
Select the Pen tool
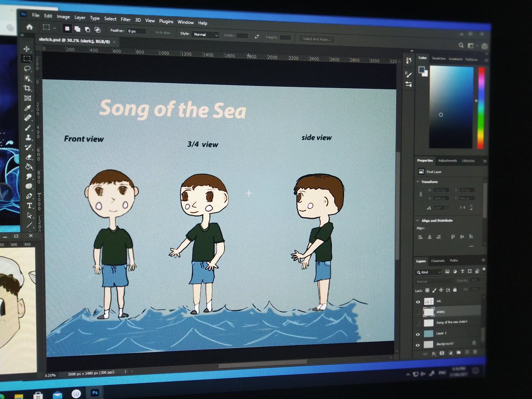coord(29,196)
